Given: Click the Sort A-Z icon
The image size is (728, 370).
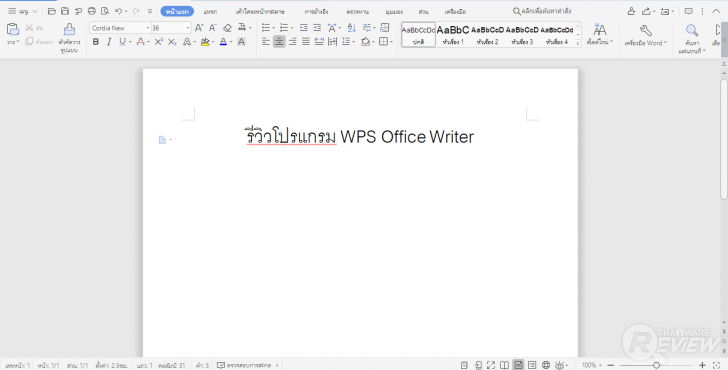Looking at the screenshot, I should pyautogui.click(x=351, y=28).
